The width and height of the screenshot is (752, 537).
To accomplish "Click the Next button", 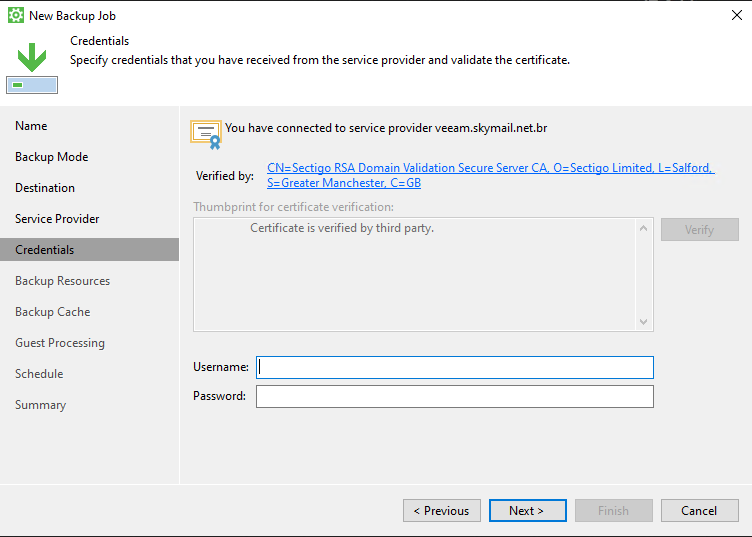I will click(528, 511).
